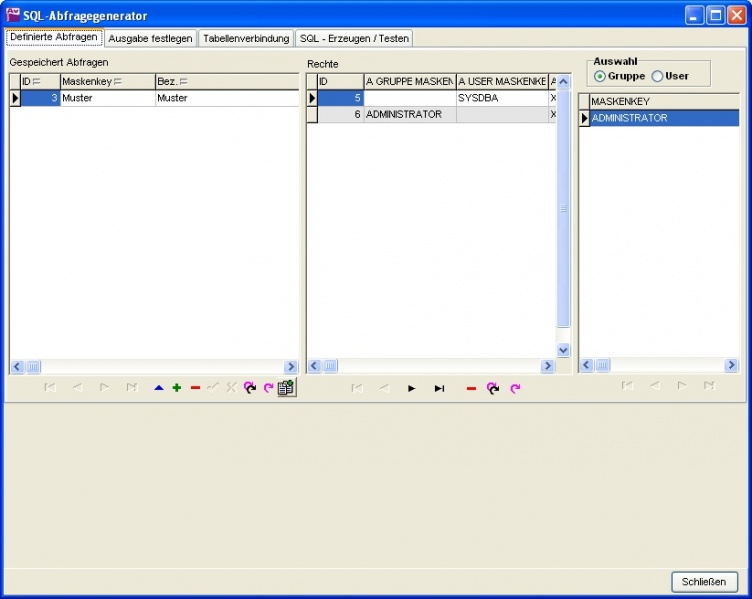This screenshot has height=599, width=752.
Task: Open the Tabellenverbindung tab
Action: [x=246, y=38]
